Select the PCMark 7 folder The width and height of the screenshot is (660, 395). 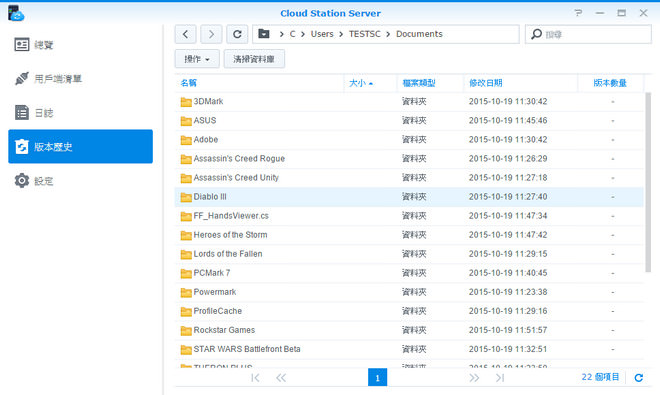pos(409,273)
